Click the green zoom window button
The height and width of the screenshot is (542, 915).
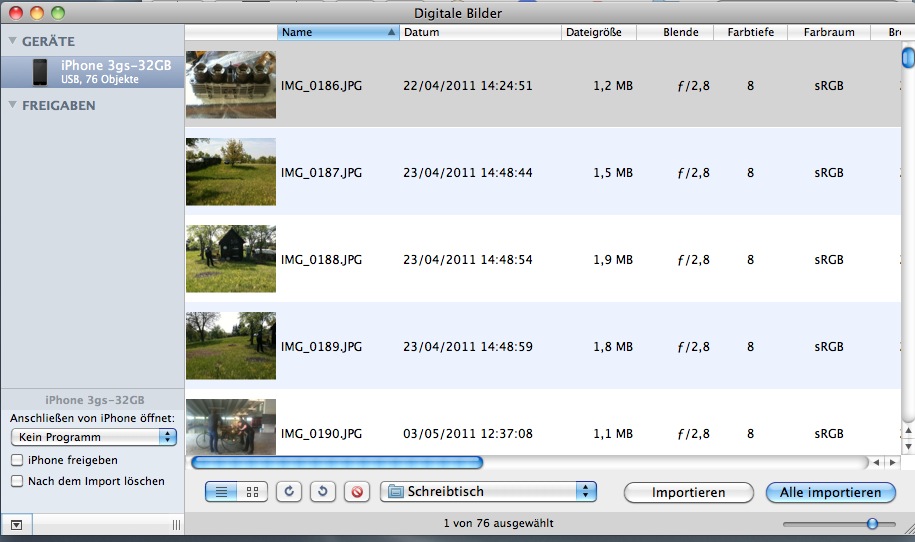click(x=58, y=13)
